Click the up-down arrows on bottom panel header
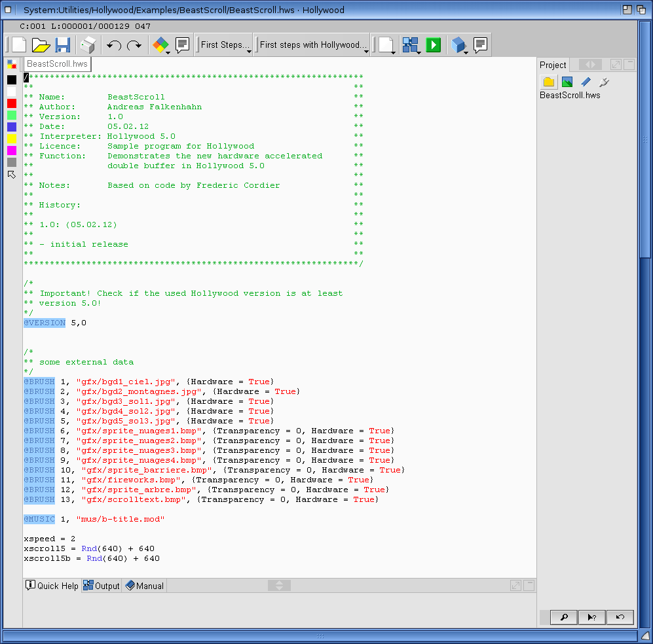Screen dimensions: 653x644 tap(280, 586)
